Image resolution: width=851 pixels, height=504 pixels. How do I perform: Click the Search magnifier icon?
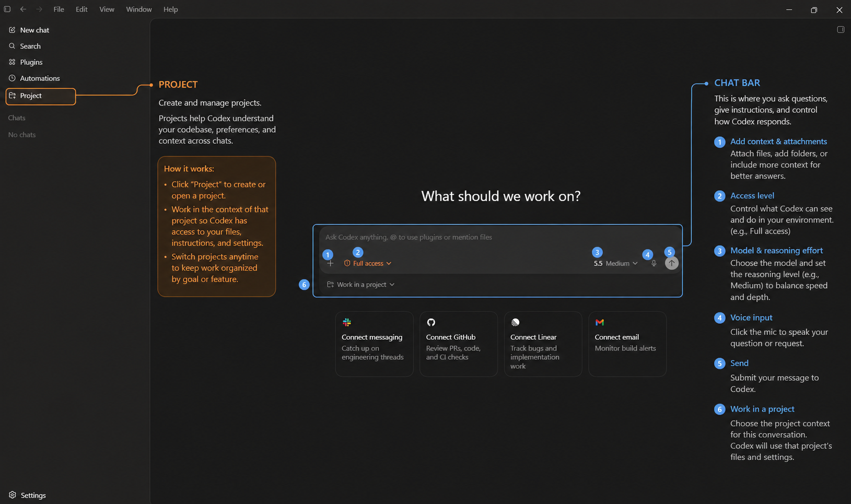[x=12, y=46]
